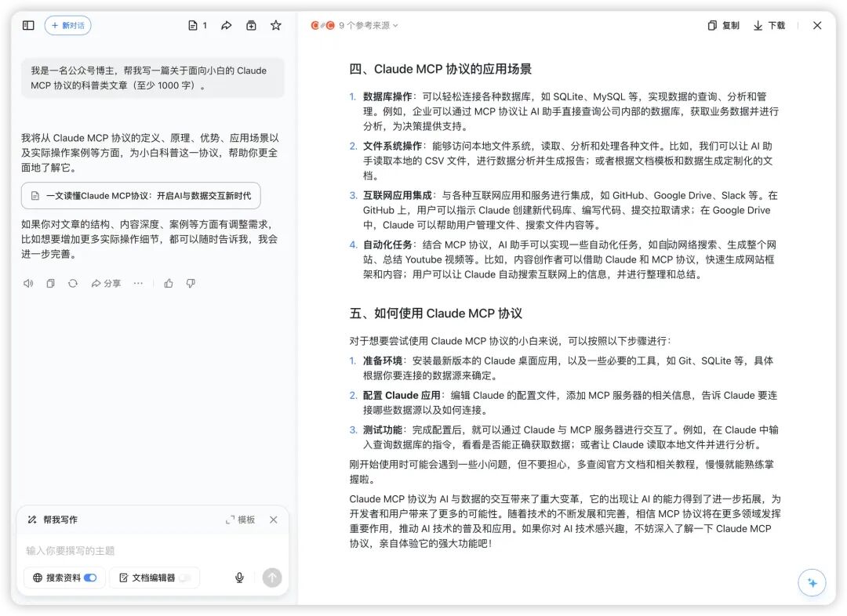Open the 一文读懂Claude MCP协议 document card

(141, 195)
